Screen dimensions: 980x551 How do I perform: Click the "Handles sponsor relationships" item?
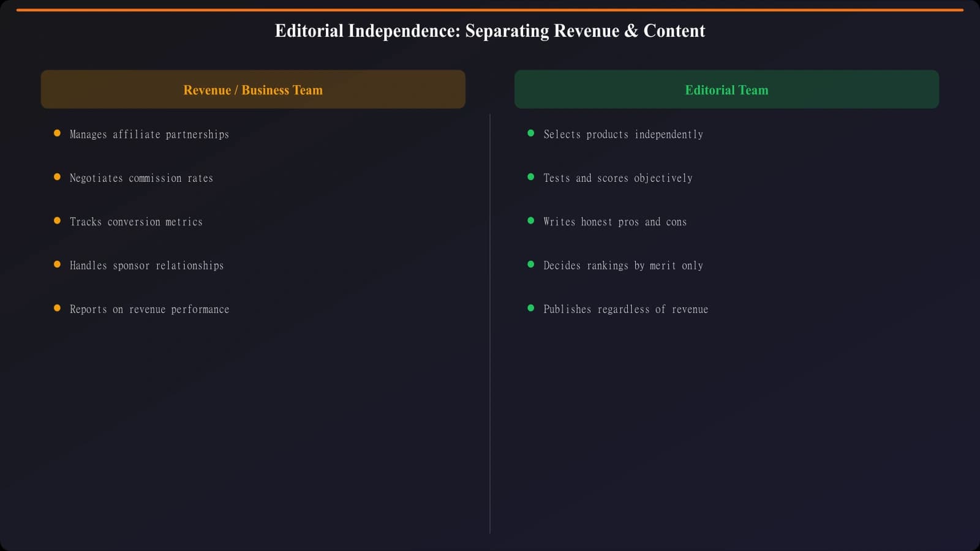coord(146,265)
